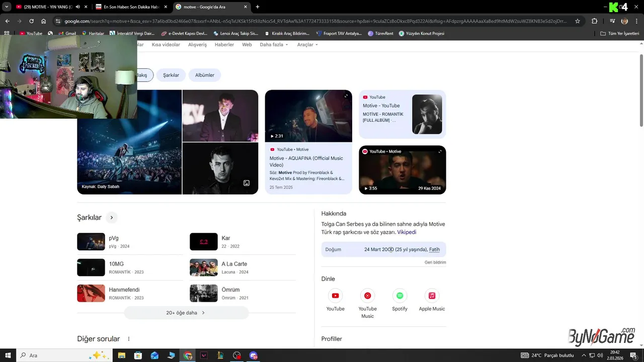Open the Windows Start menu
644x362 pixels.
[8, 355]
